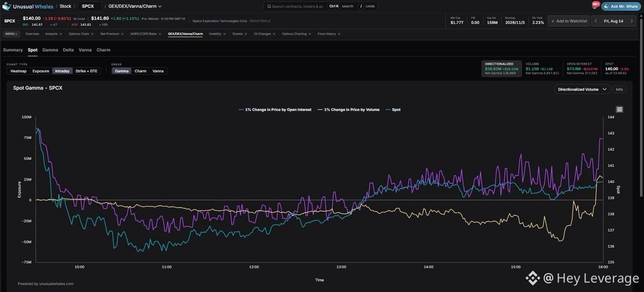Click the Unusual Whales logo
This screenshot has width=644, height=292.
pyautogui.click(x=27, y=6)
